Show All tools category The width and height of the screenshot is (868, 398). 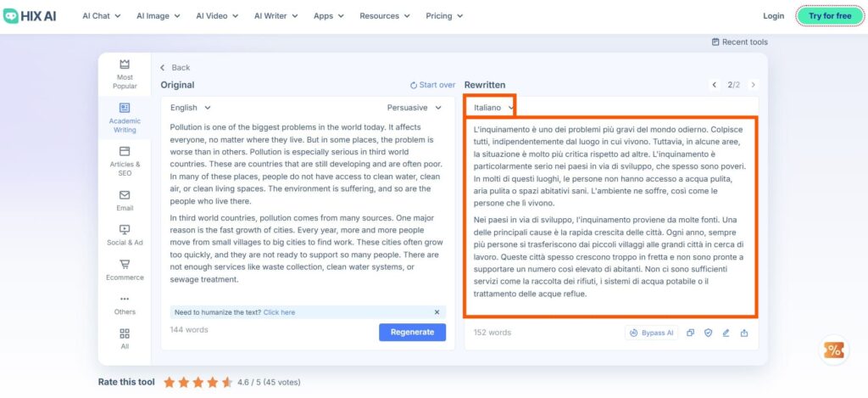pyautogui.click(x=125, y=339)
